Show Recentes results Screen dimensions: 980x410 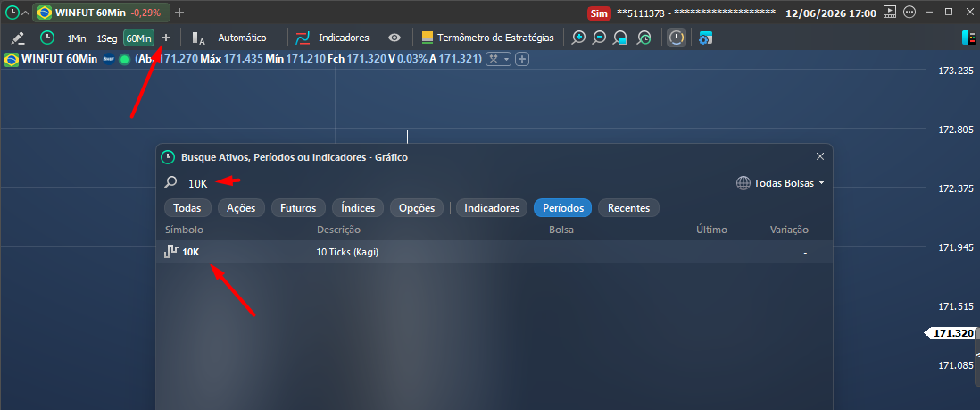pyautogui.click(x=628, y=208)
